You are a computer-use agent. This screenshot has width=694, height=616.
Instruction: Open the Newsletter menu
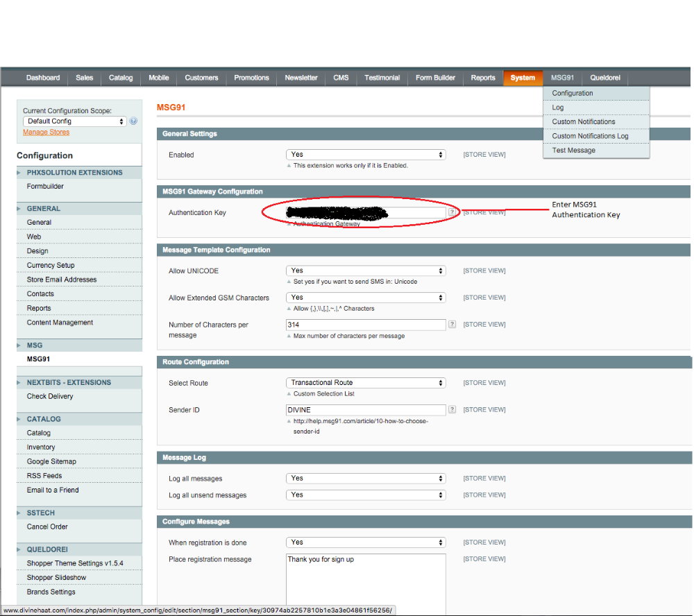coord(301,78)
